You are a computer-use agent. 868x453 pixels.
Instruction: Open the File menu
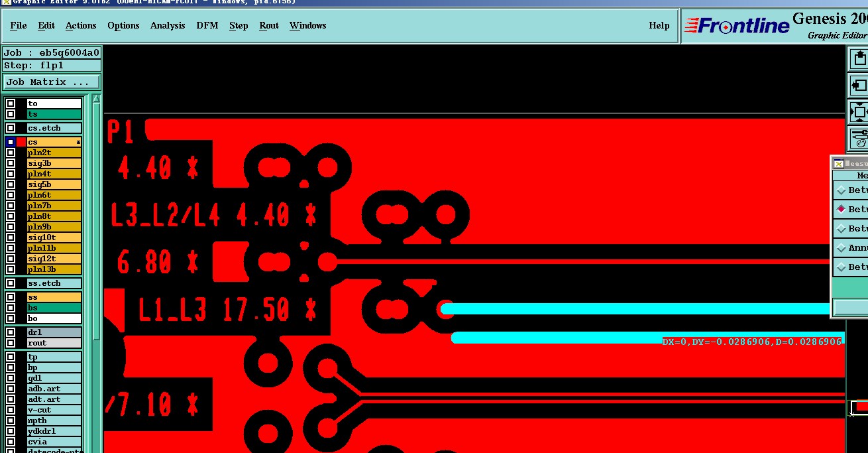pos(19,25)
